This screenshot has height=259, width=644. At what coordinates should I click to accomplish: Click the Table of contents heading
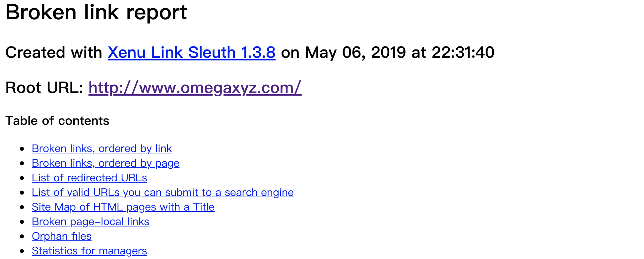(x=57, y=121)
